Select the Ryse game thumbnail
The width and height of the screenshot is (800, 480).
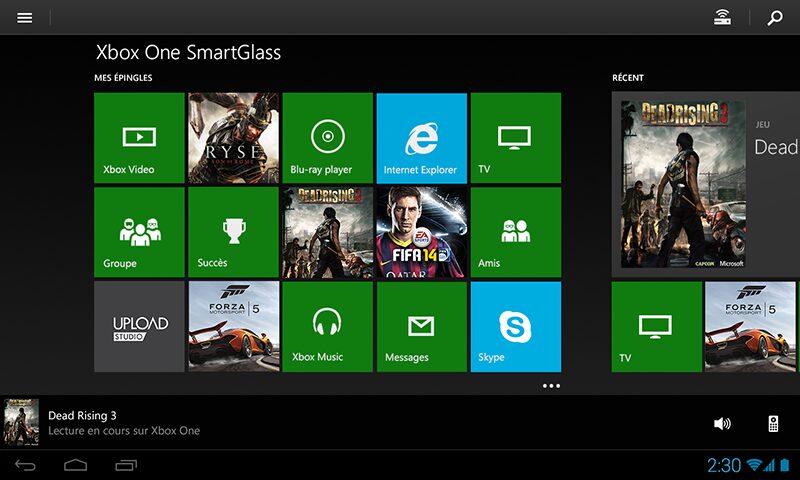(x=233, y=138)
